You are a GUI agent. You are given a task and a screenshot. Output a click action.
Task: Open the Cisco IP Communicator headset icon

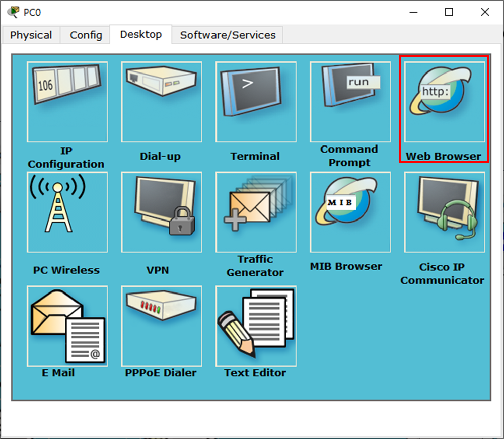(x=445, y=212)
